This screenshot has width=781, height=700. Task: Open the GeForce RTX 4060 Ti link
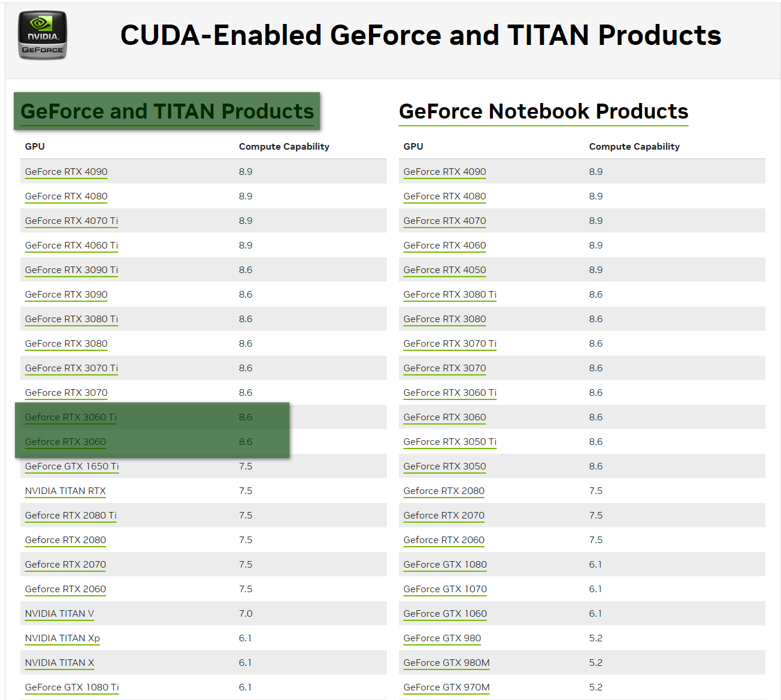point(71,246)
